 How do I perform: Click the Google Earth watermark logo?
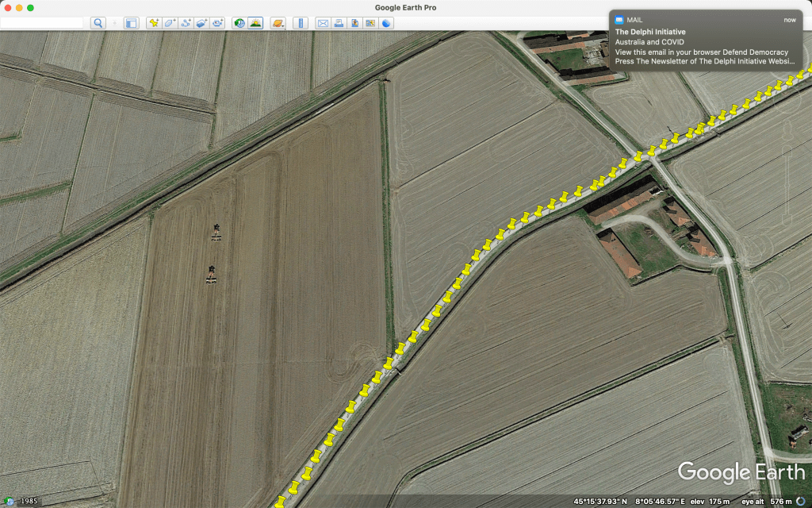[741, 472]
